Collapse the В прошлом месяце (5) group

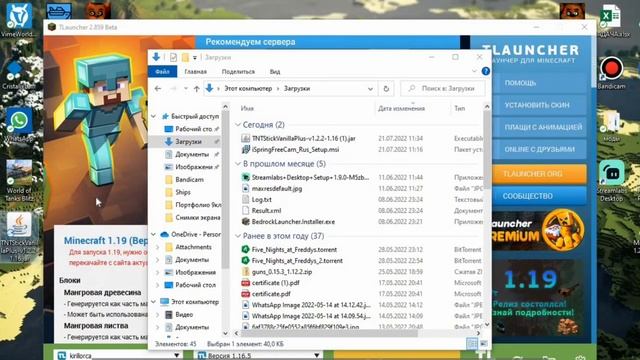click(x=238, y=164)
